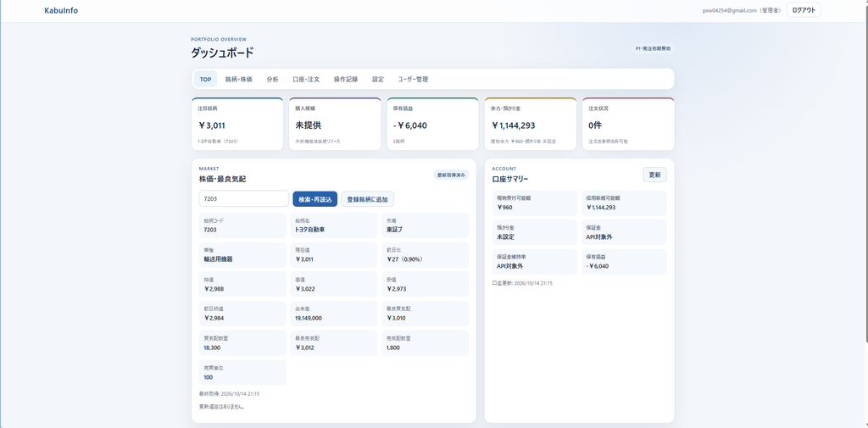Click the PORTFOLIO OVERVIEW label

click(219, 39)
